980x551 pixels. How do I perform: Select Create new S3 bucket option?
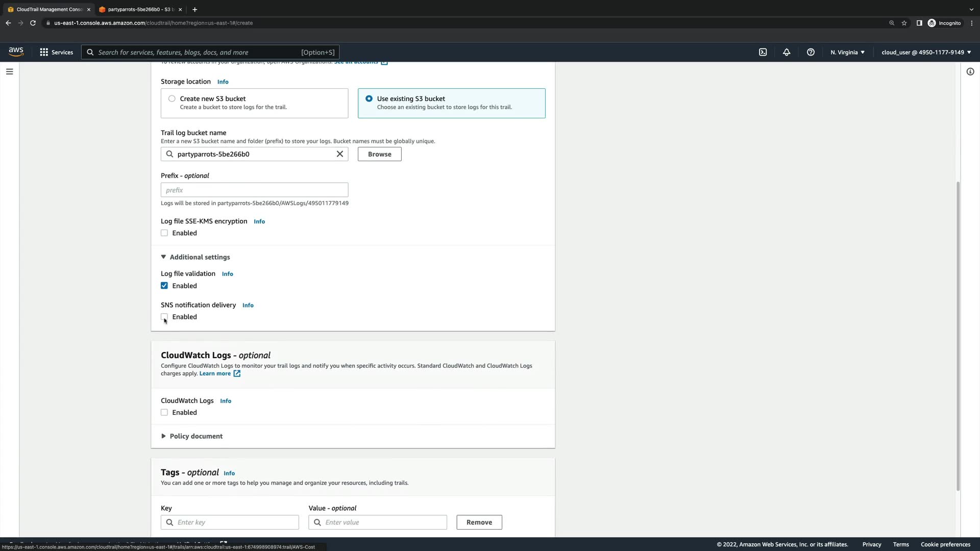tap(172, 99)
